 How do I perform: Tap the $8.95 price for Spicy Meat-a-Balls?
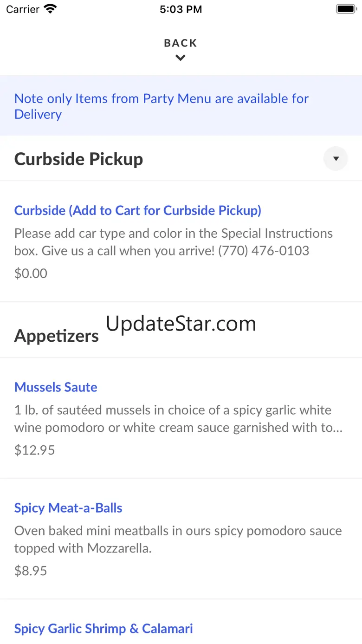(x=31, y=571)
